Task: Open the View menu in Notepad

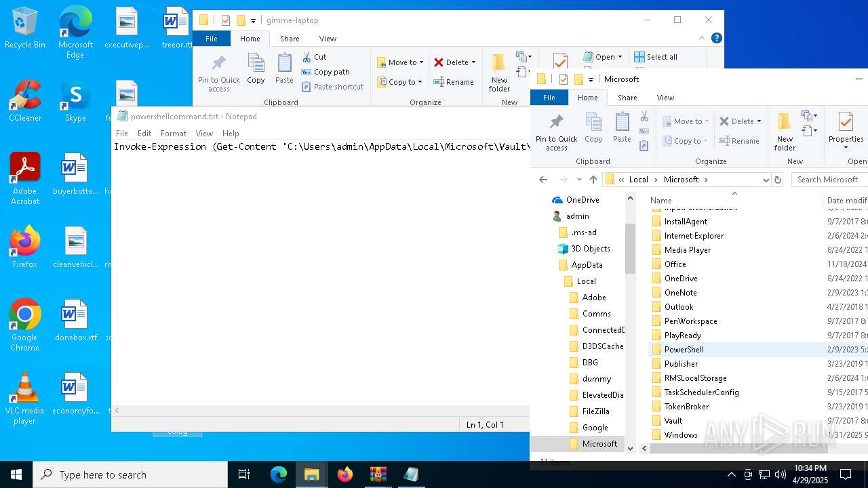Action: tap(204, 134)
